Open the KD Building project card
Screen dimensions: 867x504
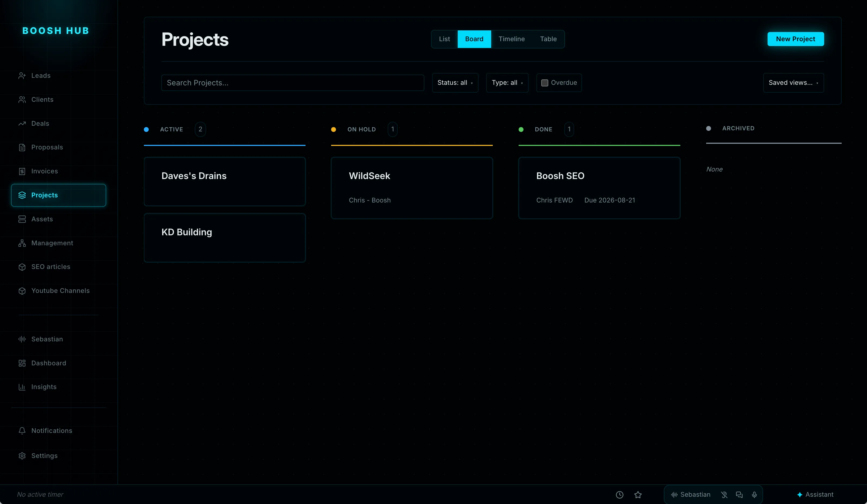225,238
